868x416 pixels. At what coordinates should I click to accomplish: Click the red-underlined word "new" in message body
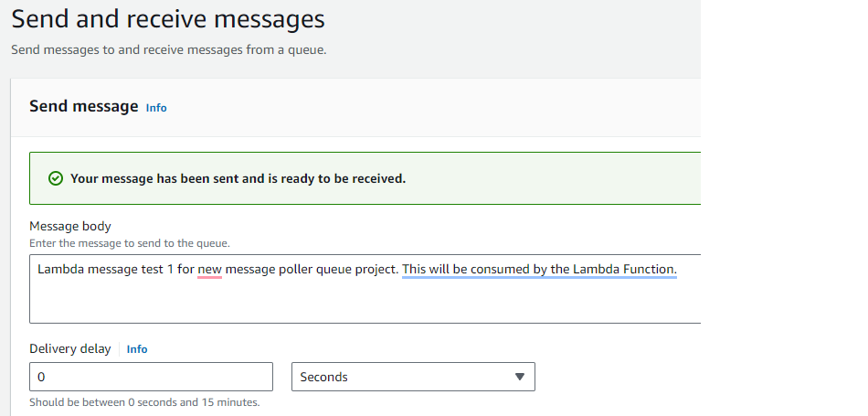[210, 269]
